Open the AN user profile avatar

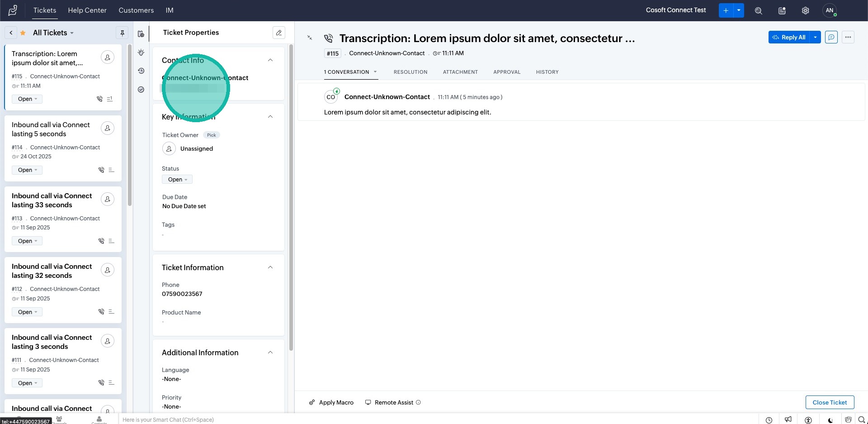(x=830, y=10)
